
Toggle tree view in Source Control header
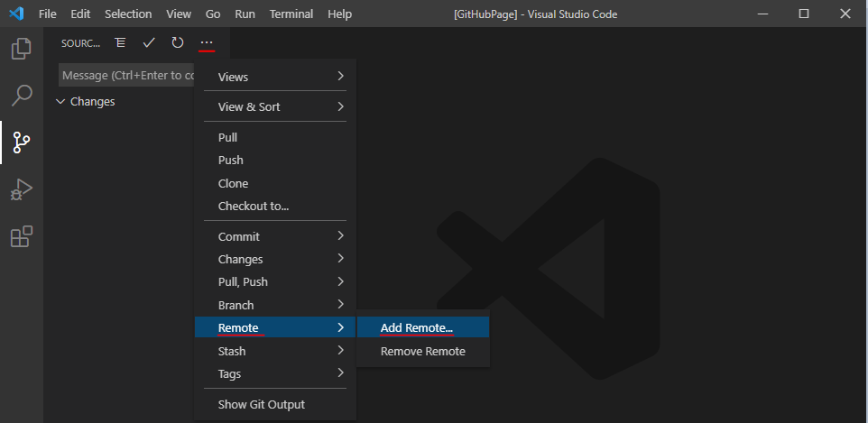pos(120,42)
